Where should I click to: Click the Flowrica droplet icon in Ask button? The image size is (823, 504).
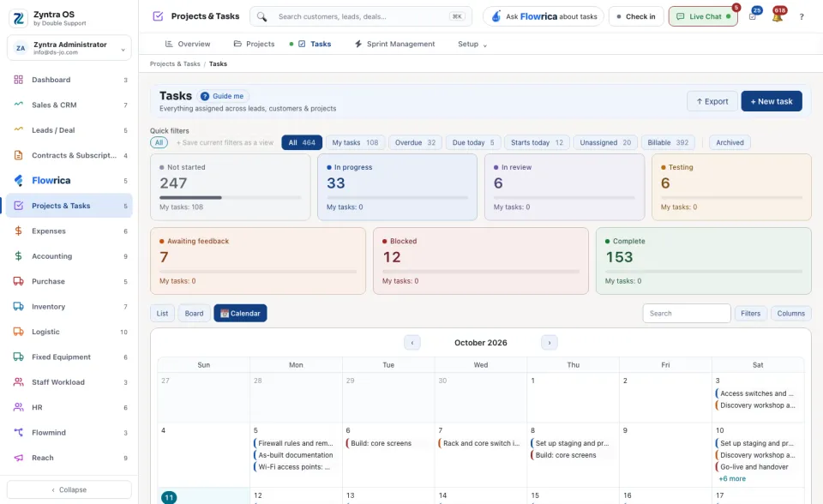496,17
